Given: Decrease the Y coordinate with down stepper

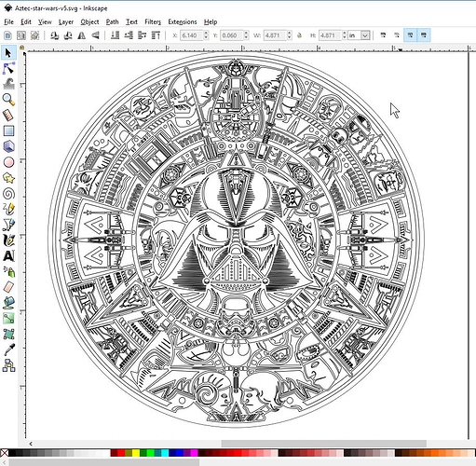Looking at the screenshot, I should click(x=246, y=38).
